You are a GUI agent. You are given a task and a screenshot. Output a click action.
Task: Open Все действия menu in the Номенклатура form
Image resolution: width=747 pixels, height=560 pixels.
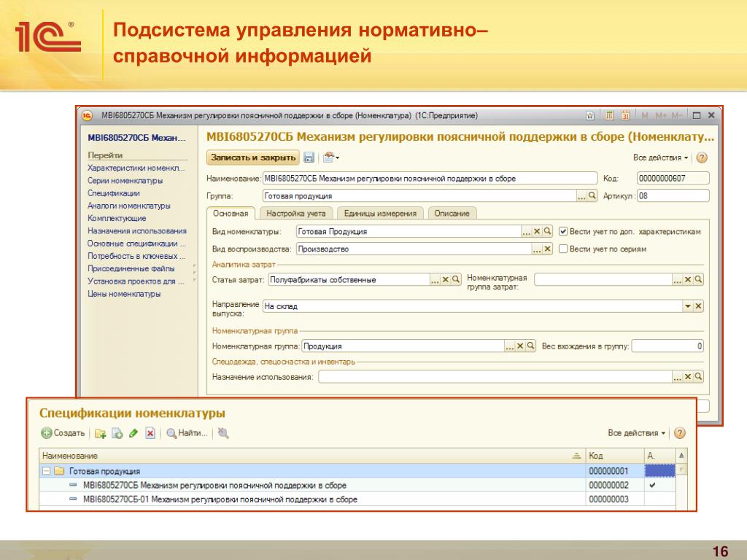661,157
